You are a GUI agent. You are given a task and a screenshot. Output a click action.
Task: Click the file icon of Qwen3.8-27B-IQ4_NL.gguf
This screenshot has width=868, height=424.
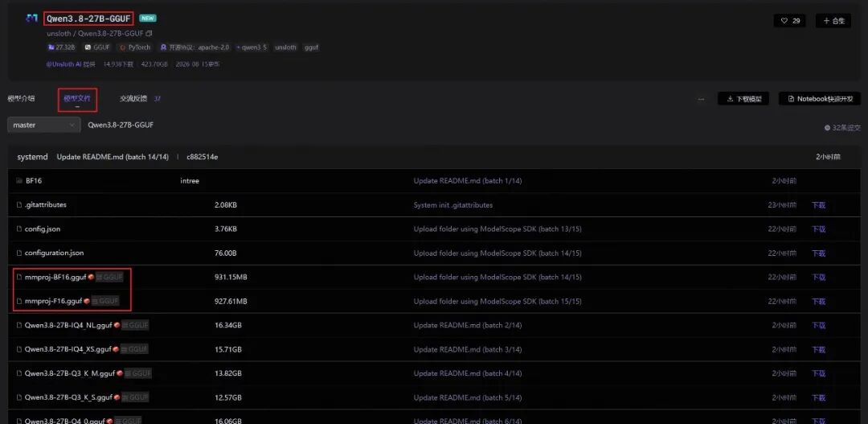(19, 325)
